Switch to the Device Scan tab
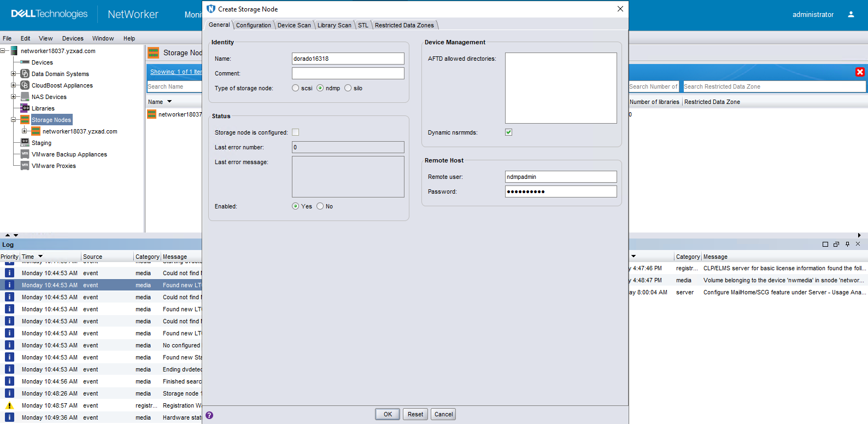The width and height of the screenshot is (868, 424). pyautogui.click(x=294, y=25)
